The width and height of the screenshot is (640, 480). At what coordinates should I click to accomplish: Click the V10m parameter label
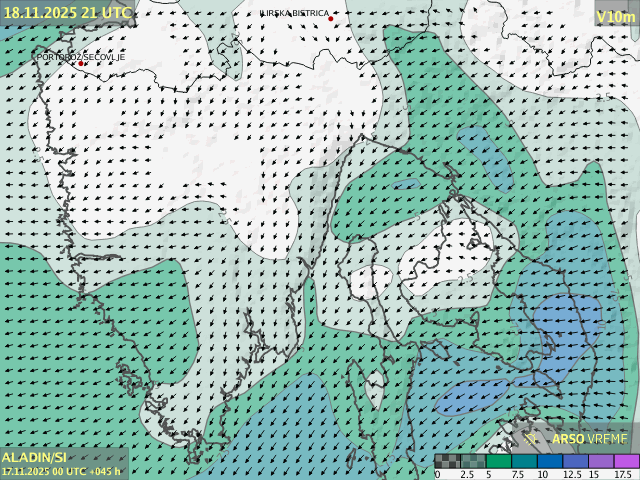click(x=615, y=16)
